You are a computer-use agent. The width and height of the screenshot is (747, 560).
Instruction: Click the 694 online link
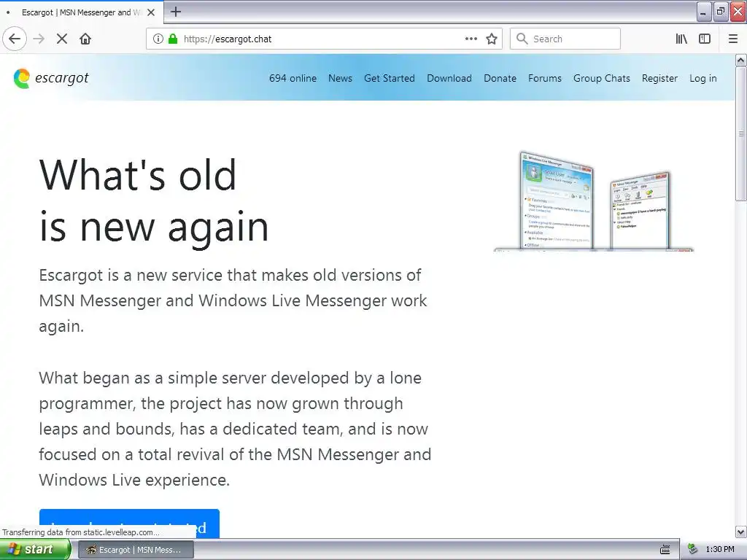pos(293,78)
